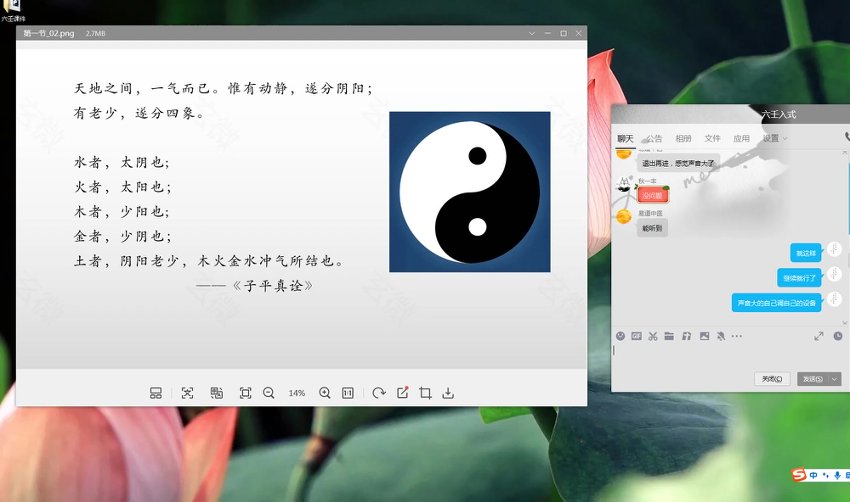The height and width of the screenshot is (502, 850).
Task: Open the 文件 tab in chat window
Action: coord(712,139)
